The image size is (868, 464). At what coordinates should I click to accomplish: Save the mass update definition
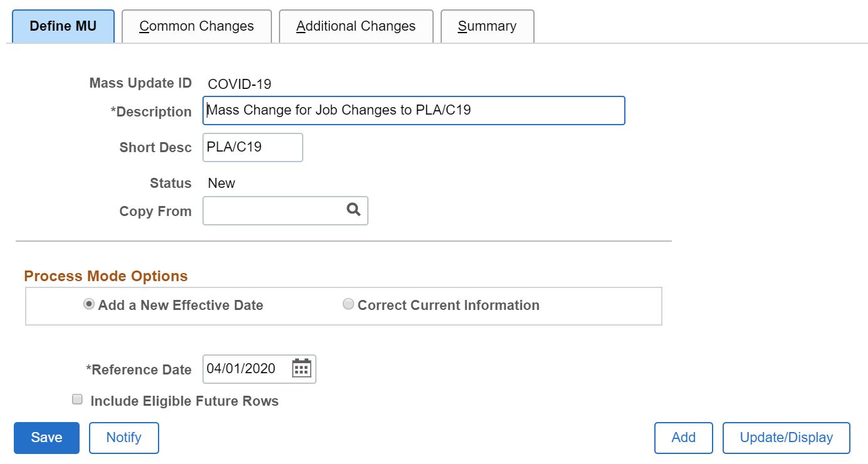[46, 437]
